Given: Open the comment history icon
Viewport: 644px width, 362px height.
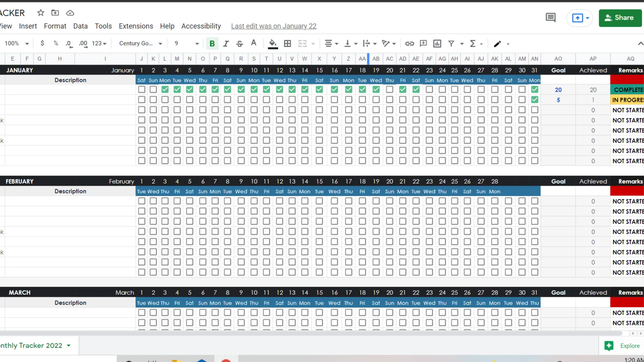Looking at the screenshot, I should 550,18.
